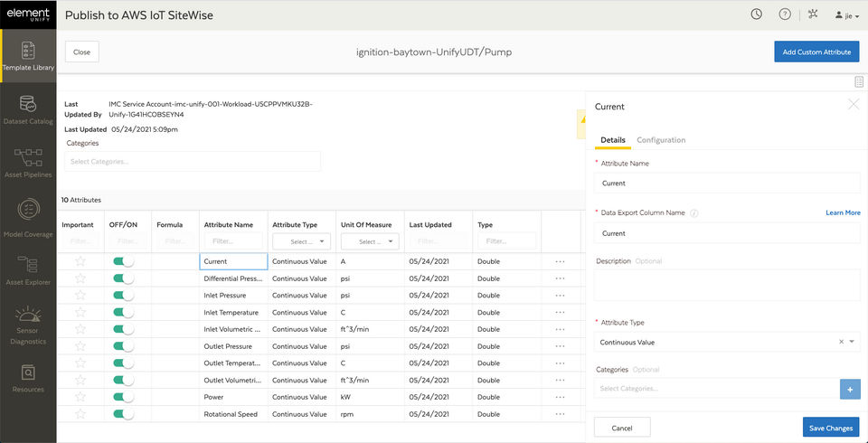Click the kW unit cell

pyautogui.click(x=371, y=397)
